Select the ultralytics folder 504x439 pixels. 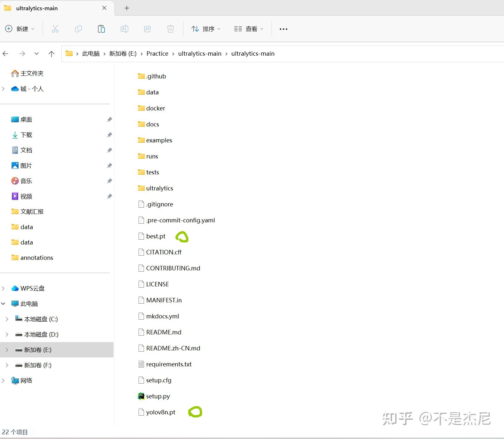pyautogui.click(x=155, y=188)
